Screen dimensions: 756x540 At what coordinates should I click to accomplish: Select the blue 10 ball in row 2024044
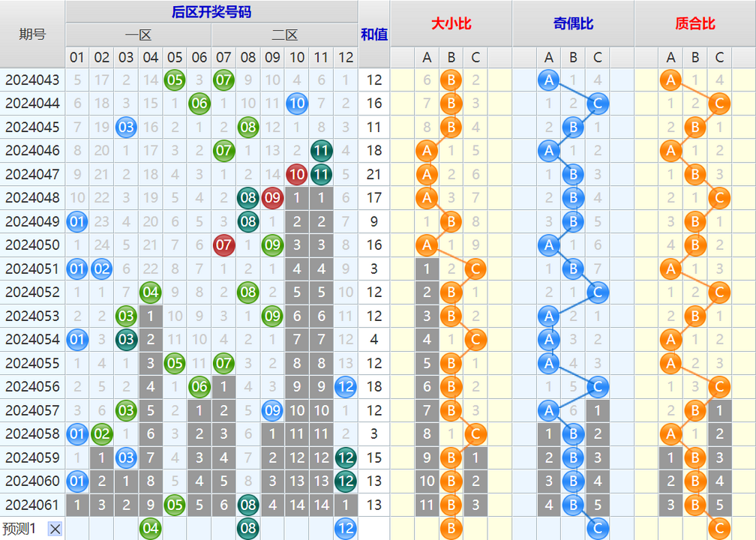pyautogui.click(x=297, y=103)
